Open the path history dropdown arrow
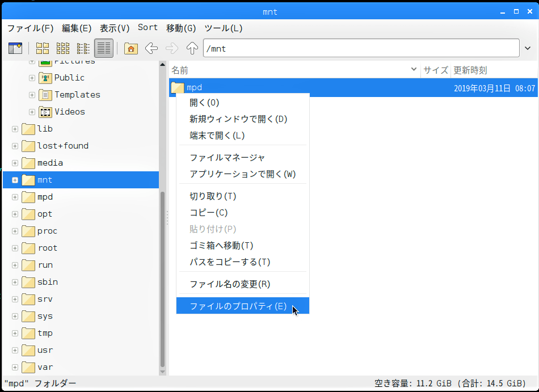 [x=528, y=49]
